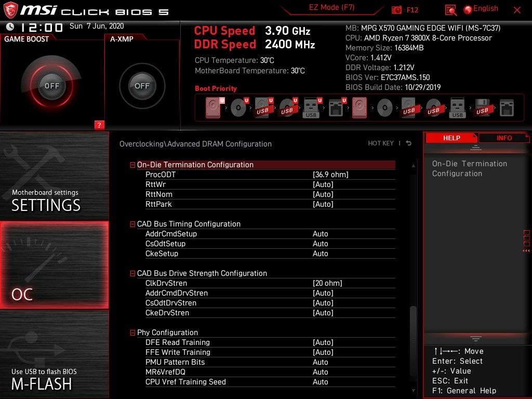Select the legacy USB CD/DVD boot icon

click(x=434, y=108)
